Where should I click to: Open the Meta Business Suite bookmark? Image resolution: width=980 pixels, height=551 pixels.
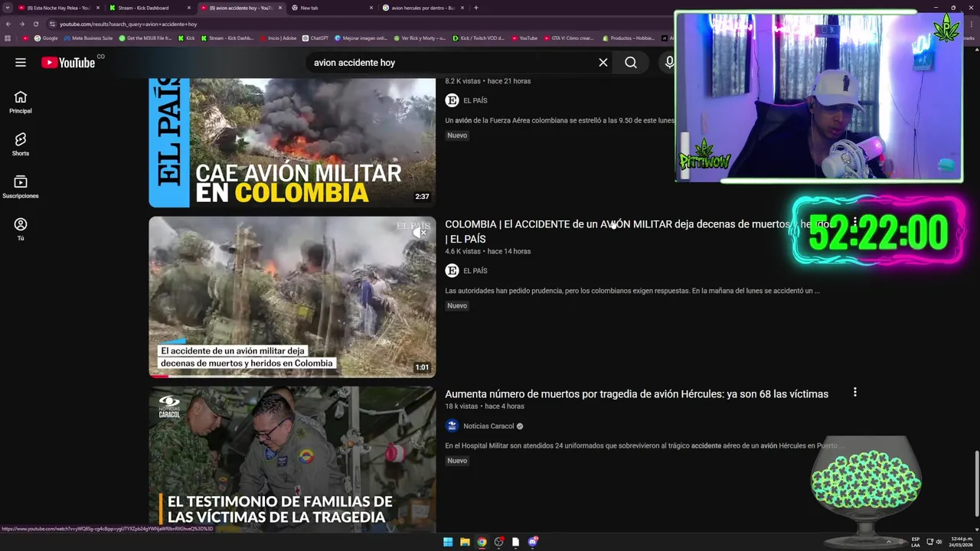click(x=89, y=37)
